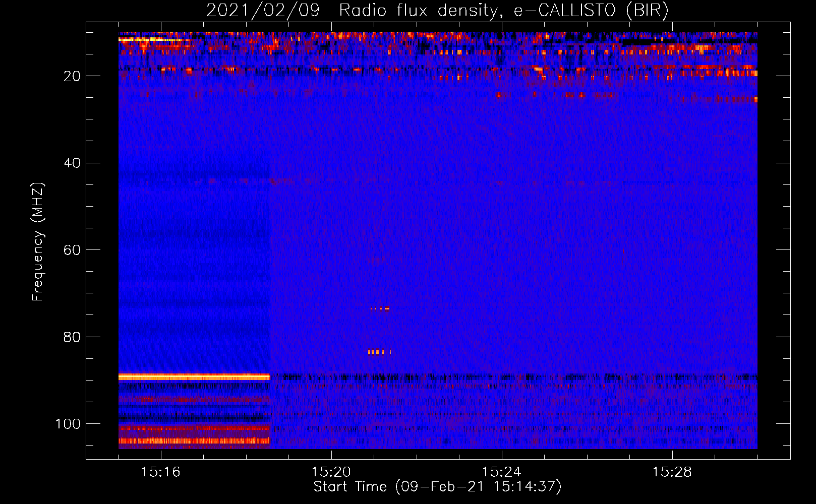Viewport: 816px width, 504px height.
Task: Pick the 15:28 time tick label
Action: (x=672, y=472)
